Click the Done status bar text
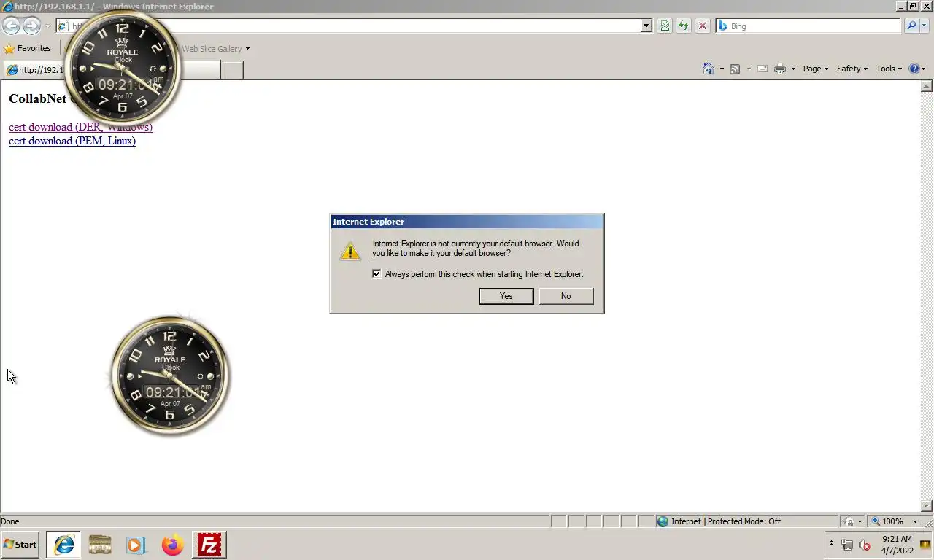Viewport: 934px width, 560px height. pos(10,521)
